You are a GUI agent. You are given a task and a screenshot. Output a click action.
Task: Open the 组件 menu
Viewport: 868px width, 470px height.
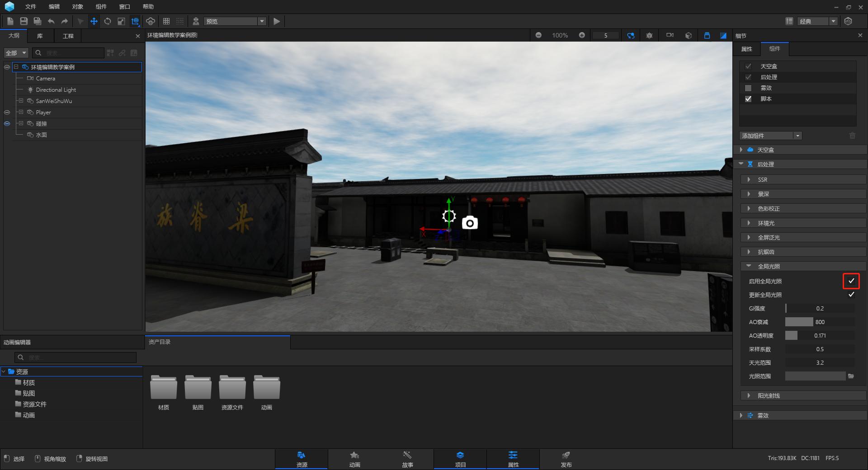tap(101, 6)
